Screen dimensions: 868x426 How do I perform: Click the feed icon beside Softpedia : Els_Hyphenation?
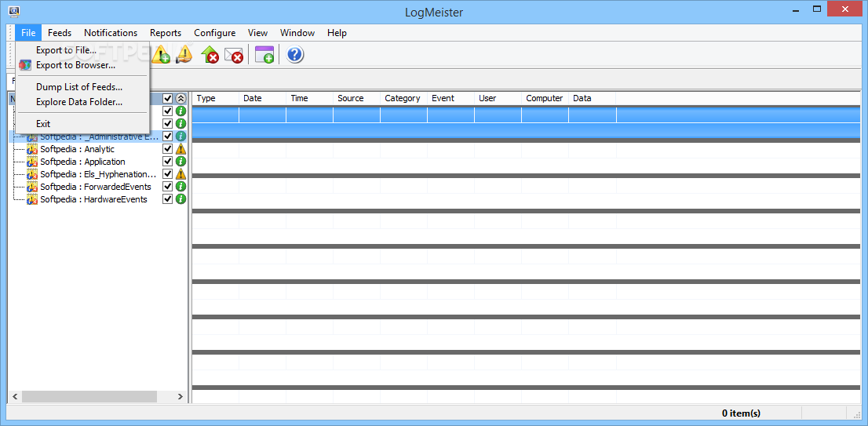(32, 174)
